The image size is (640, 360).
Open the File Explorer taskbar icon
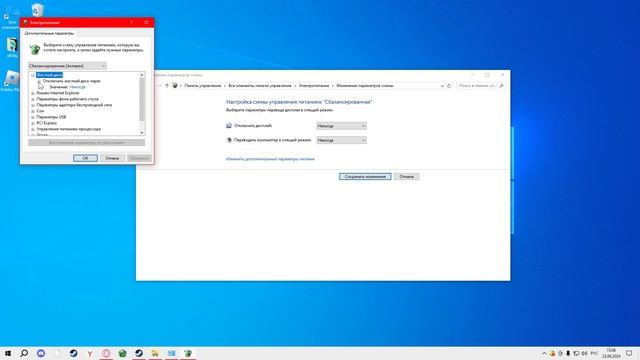click(x=155, y=353)
